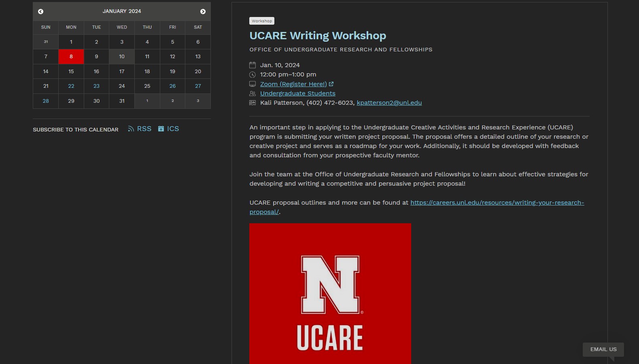
Task: Click the audience icon beside Undergraduate Students
Action: coord(253,93)
